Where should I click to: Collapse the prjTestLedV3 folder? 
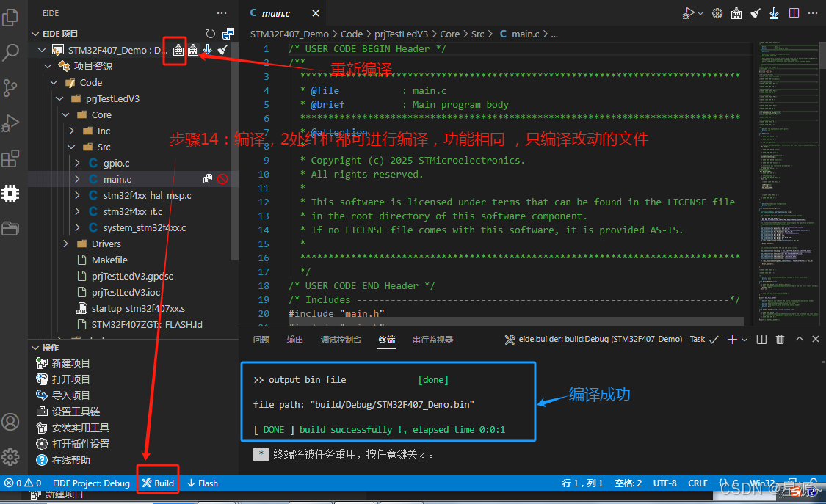[x=59, y=98]
